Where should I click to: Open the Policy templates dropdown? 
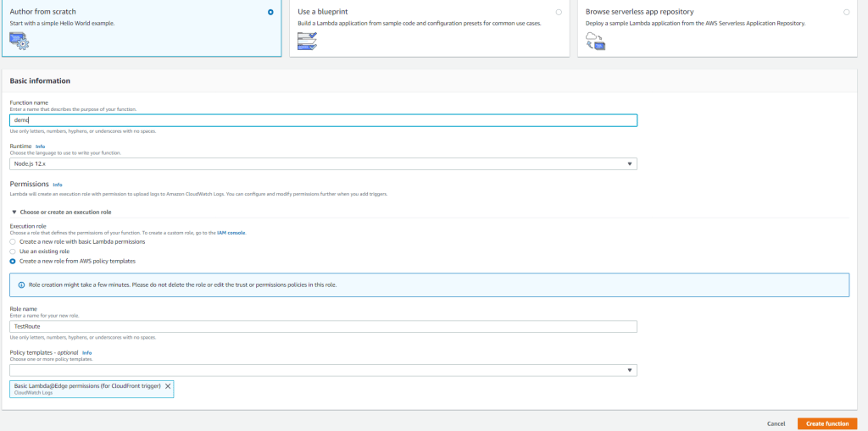[323, 370]
